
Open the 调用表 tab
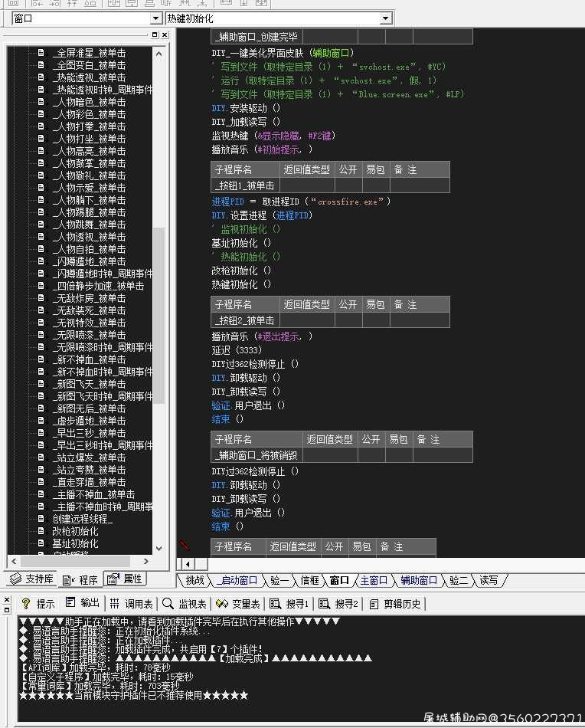[x=132, y=604]
